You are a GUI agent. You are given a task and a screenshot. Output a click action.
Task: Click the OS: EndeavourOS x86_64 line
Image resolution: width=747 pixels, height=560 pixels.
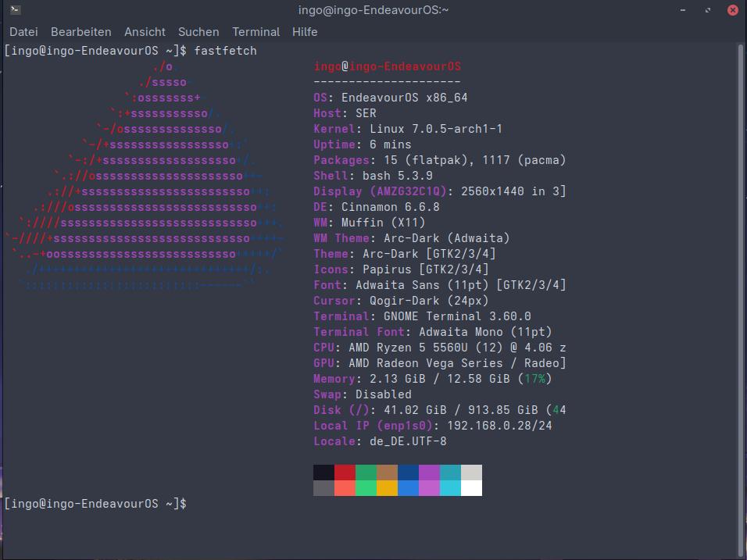pyautogui.click(x=391, y=98)
